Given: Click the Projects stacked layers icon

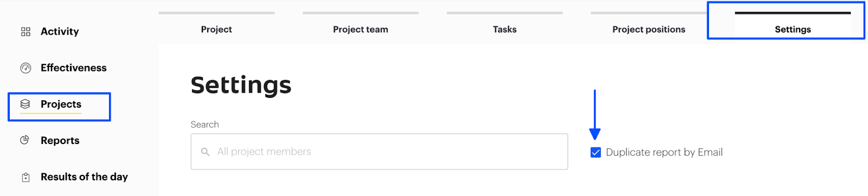Looking at the screenshot, I should pyautogui.click(x=25, y=104).
